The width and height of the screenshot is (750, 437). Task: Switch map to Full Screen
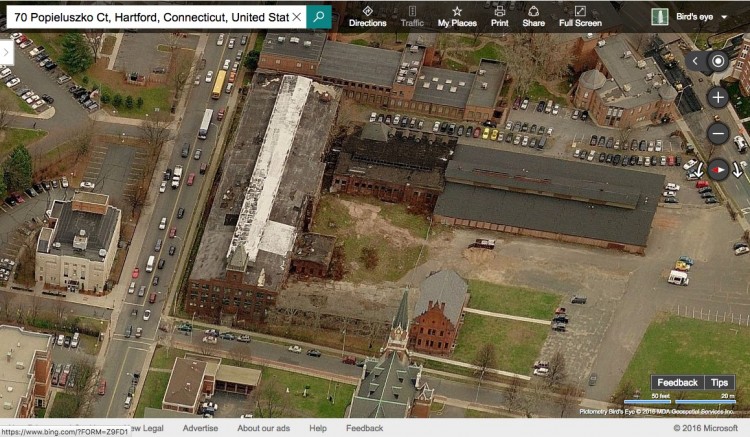pyautogui.click(x=580, y=16)
